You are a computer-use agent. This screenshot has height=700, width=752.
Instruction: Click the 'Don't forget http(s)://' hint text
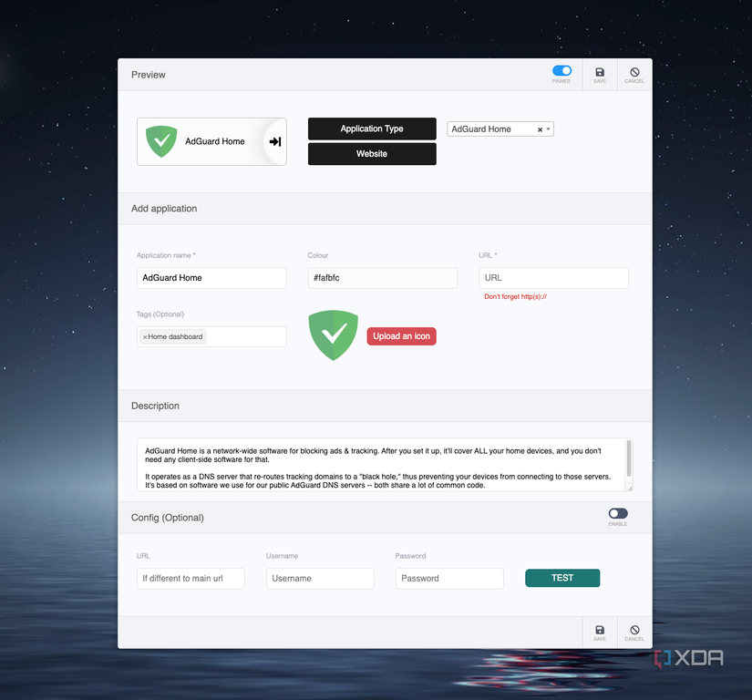516,297
